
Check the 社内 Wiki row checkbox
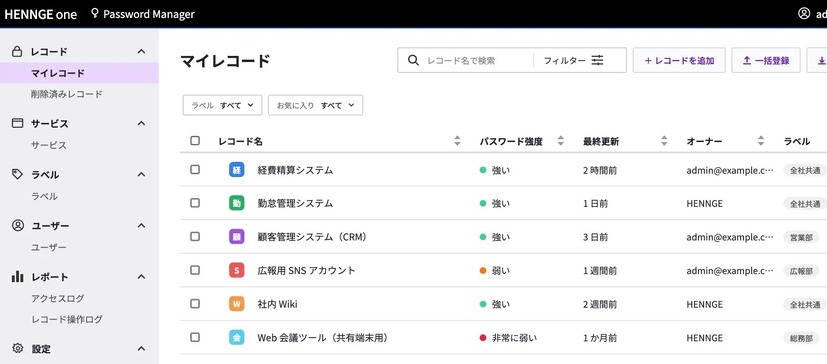(195, 304)
